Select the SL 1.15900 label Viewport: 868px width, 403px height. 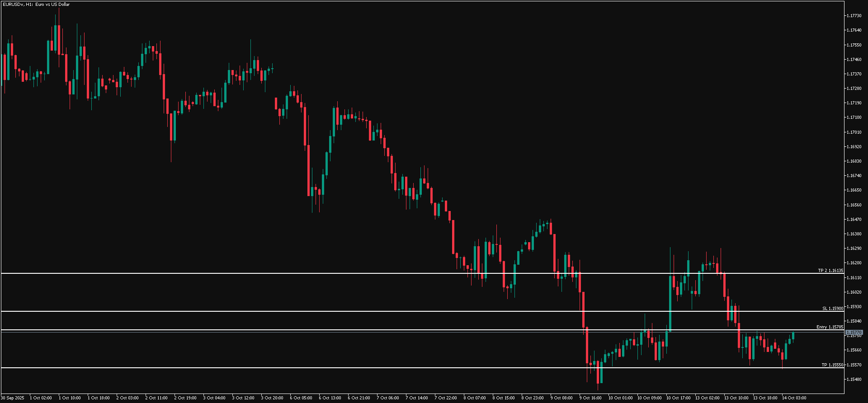pos(832,309)
